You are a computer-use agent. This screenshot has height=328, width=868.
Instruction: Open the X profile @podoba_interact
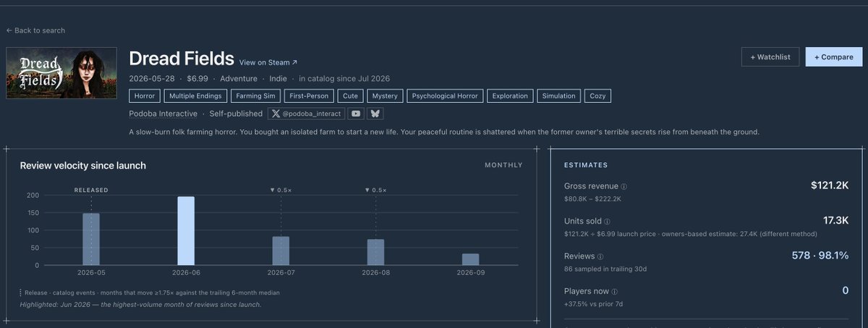coord(305,114)
